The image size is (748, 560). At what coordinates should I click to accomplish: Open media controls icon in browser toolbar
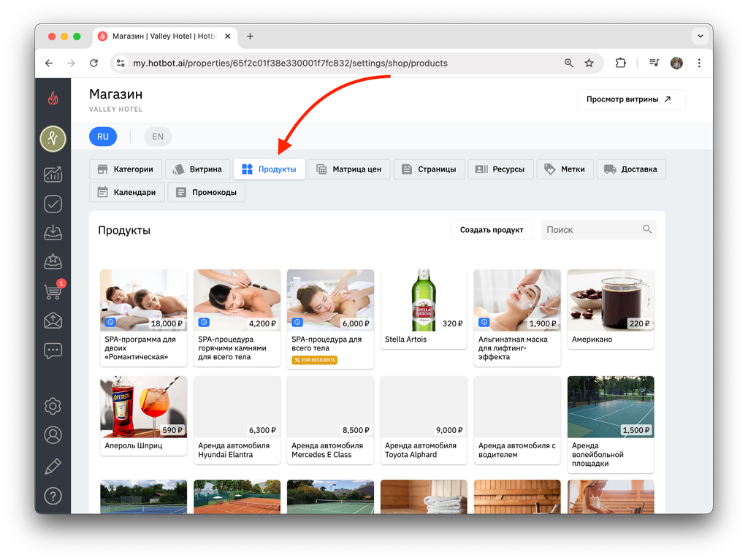(x=654, y=63)
